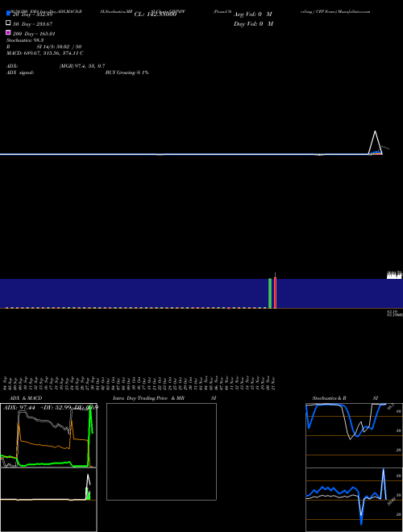The image size is (403, 532).
Task: Click the ADX: 97.44 readout
Action: click(21, 407)
